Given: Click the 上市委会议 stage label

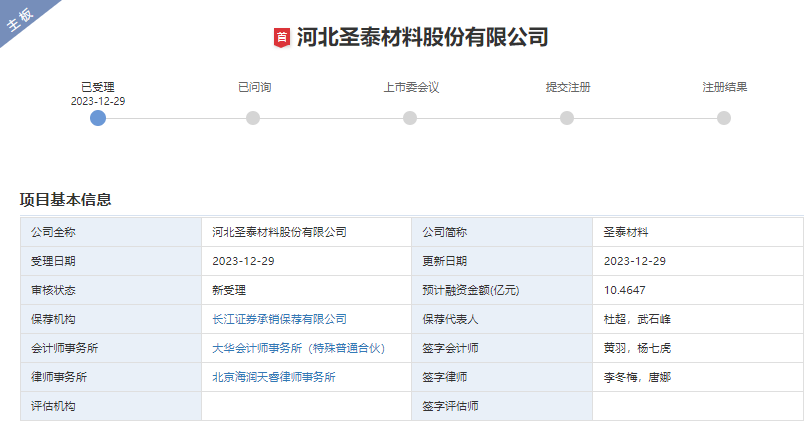Looking at the screenshot, I should (x=410, y=87).
